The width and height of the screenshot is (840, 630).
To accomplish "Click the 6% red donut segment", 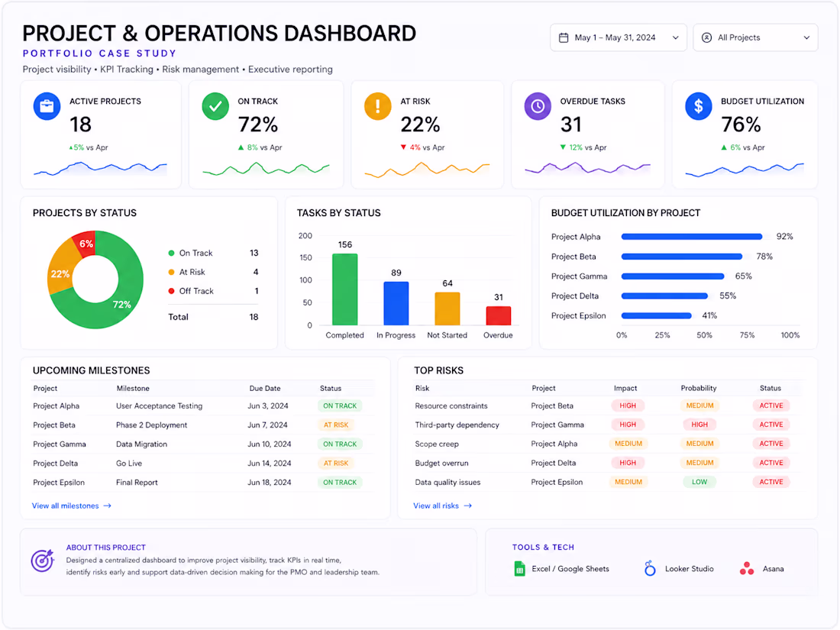I will click(x=86, y=244).
